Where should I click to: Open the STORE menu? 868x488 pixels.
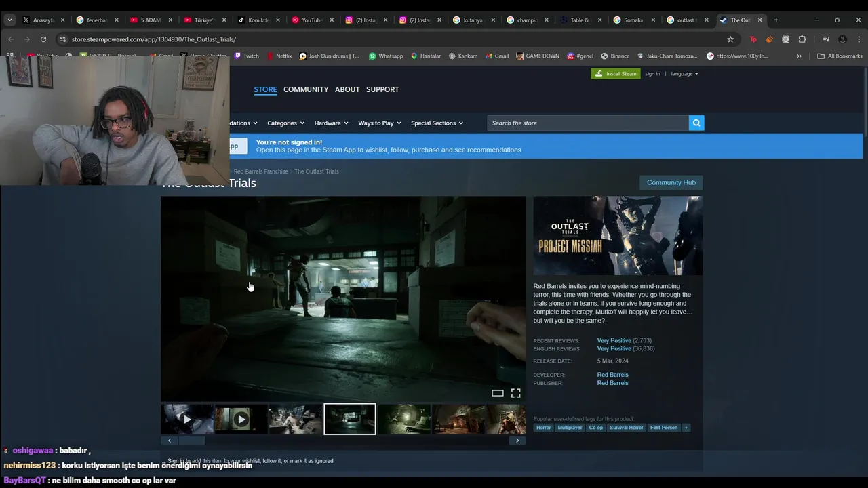point(265,89)
